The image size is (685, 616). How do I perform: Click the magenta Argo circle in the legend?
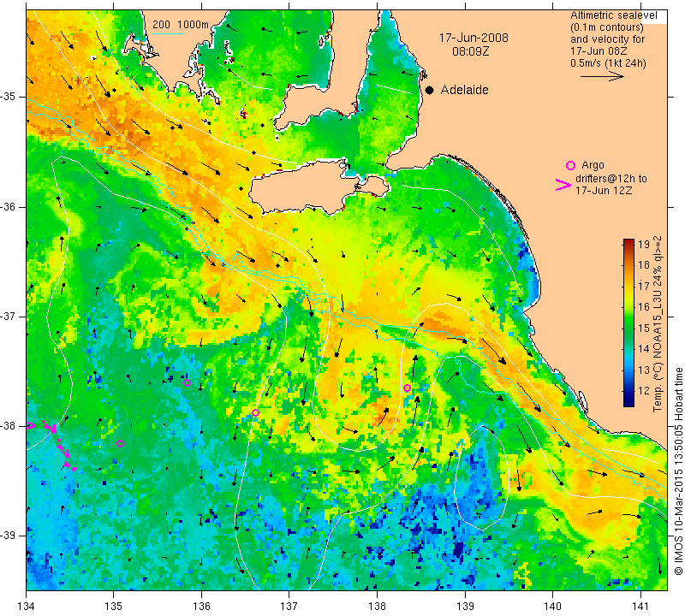[570, 165]
